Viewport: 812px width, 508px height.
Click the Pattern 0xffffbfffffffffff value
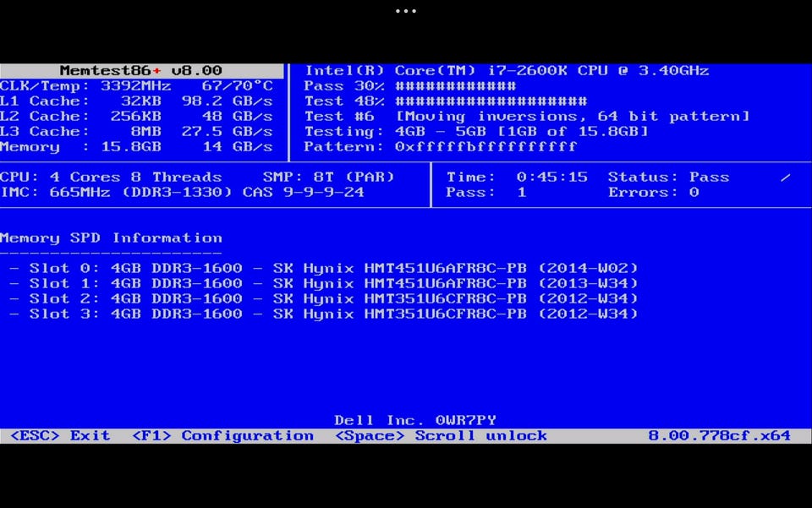coord(486,147)
